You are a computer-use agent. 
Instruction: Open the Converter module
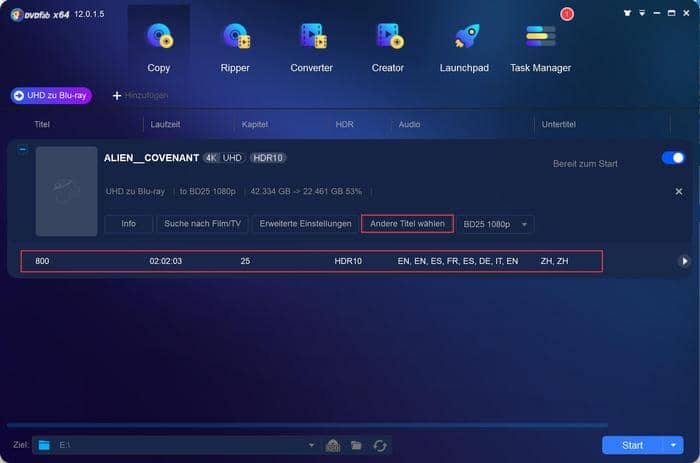[312, 48]
